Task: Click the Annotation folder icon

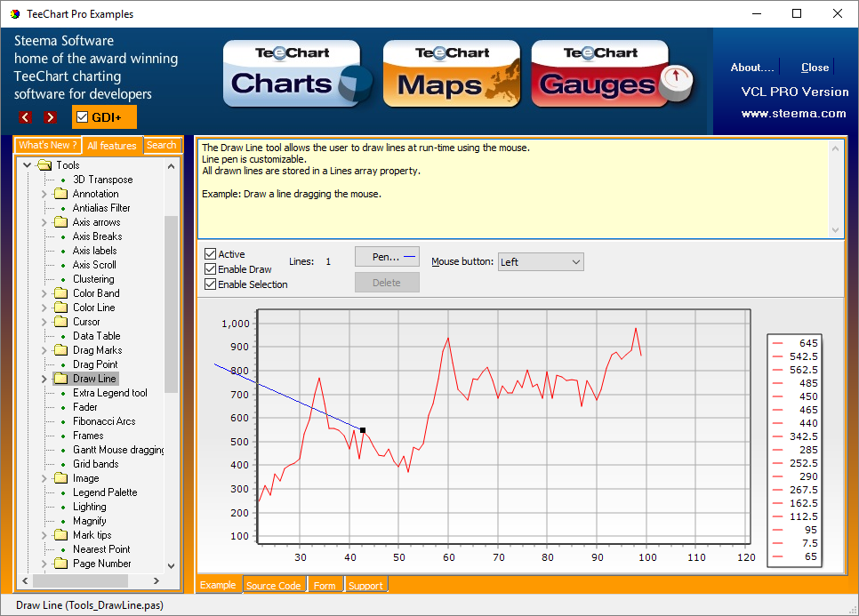Action: click(x=60, y=193)
